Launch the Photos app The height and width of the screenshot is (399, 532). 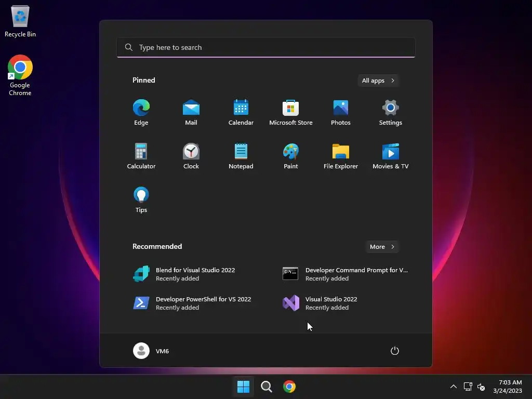pyautogui.click(x=341, y=113)
